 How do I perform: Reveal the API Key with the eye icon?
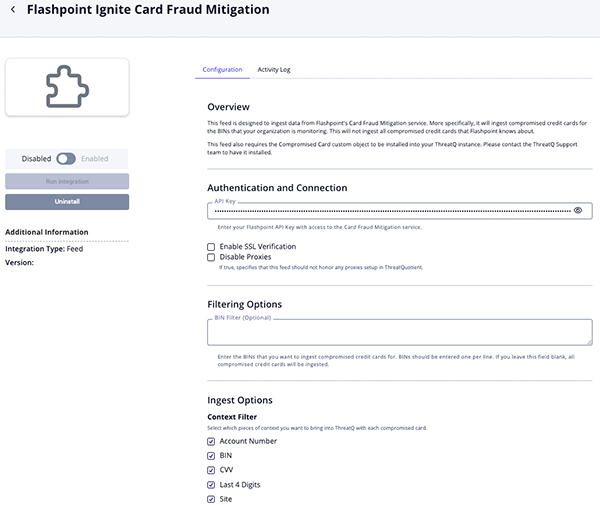[x=578, y=211]
